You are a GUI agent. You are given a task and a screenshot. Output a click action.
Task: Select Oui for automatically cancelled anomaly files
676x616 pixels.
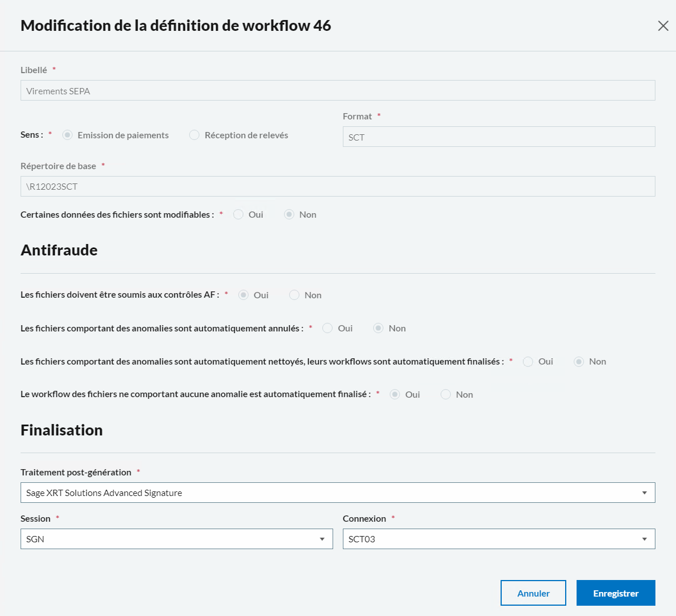(327, 329)
